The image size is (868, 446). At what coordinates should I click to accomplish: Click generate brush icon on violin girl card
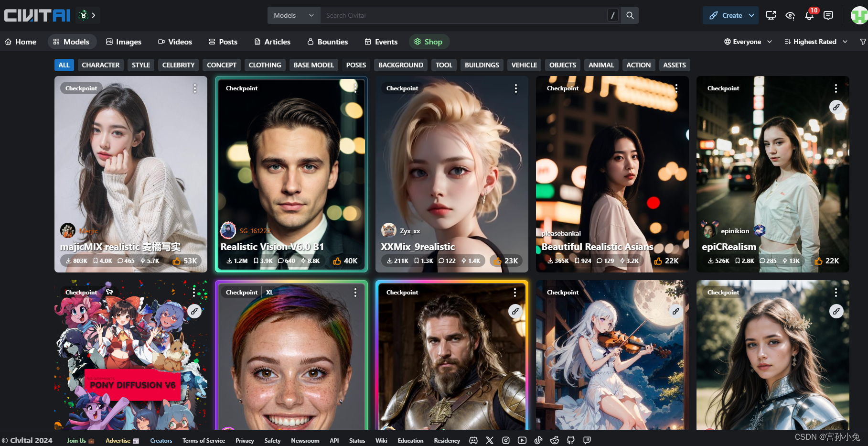pyautogui.click(x=676, y=311)
